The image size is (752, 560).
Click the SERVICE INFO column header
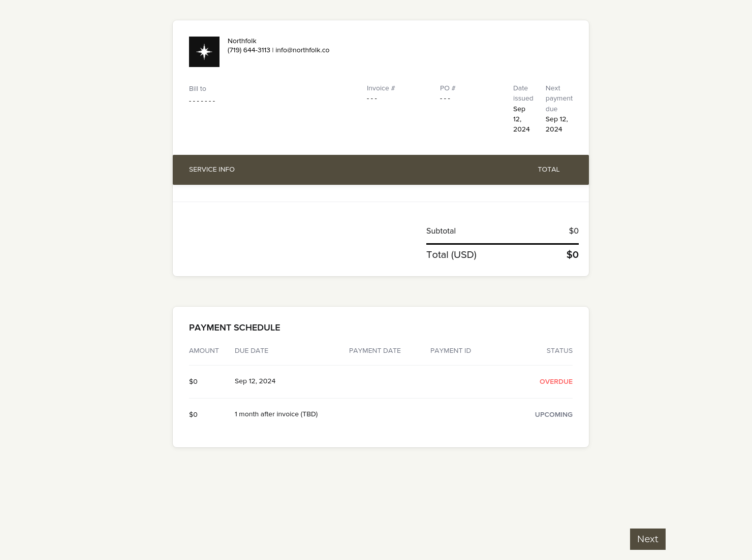(x=212, y=170)
